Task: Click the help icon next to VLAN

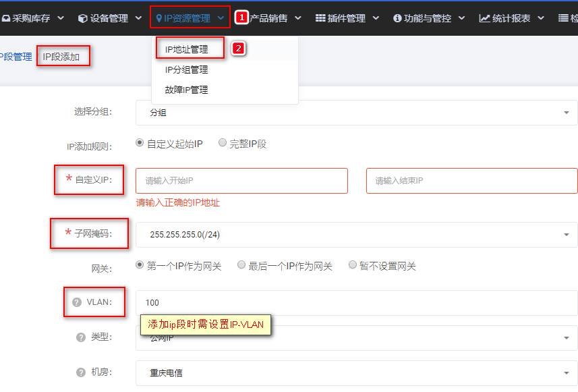Action: 77,302
